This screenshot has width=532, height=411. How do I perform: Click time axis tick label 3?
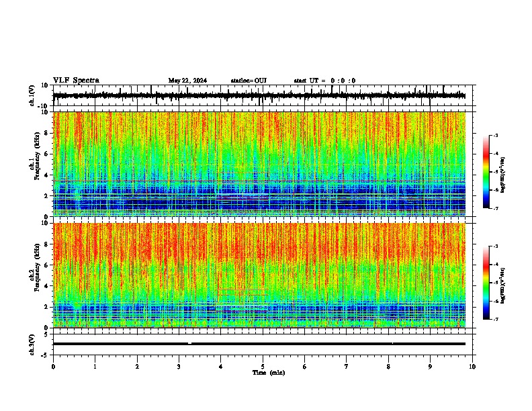click(x=179, y=367)
